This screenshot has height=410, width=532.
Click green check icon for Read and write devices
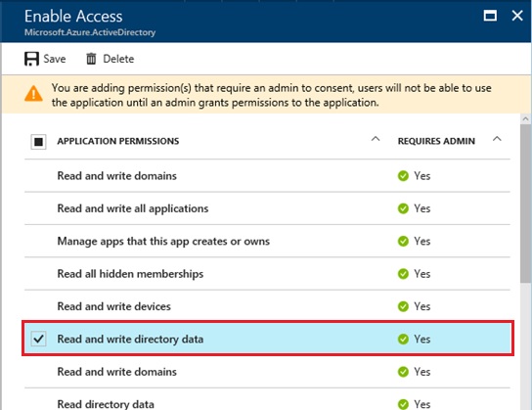(403, 306)
